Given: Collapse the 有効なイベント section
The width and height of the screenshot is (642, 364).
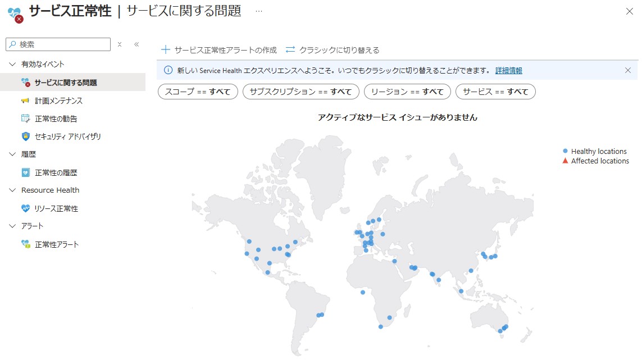Looking at the screenshot, I should (x=13, y=64).
